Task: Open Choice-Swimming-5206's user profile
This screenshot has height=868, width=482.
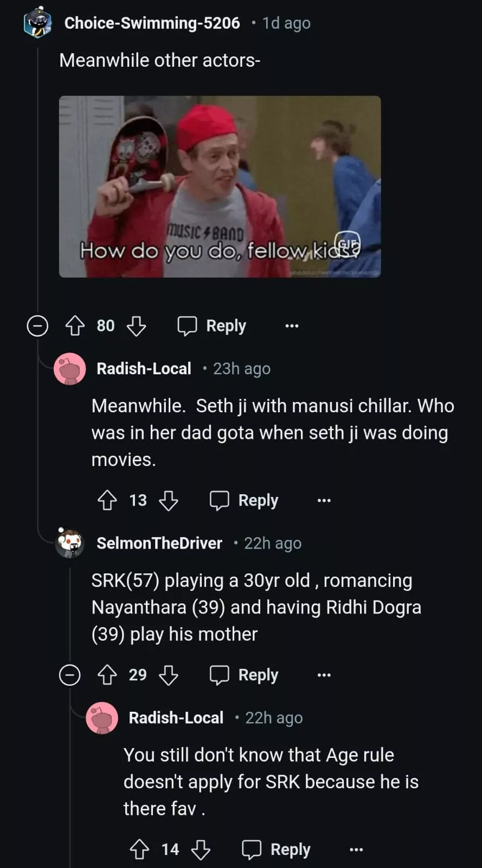Action: [x=152, y=23]
